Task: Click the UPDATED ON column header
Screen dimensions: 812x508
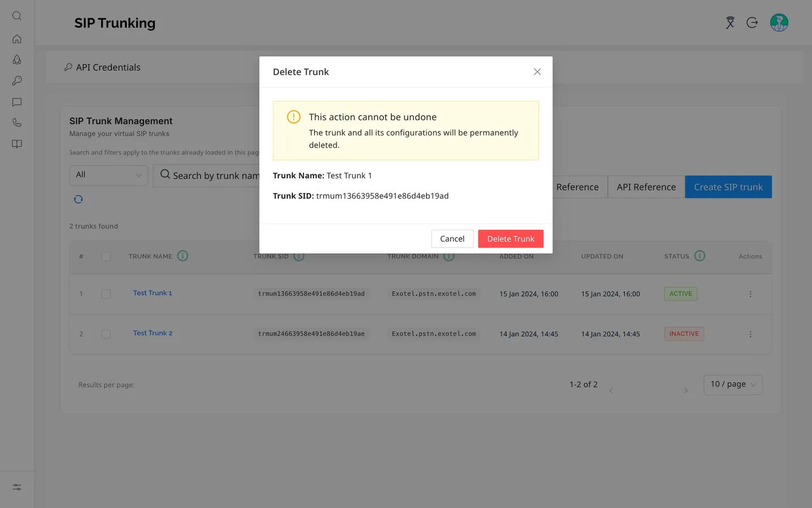Action: [x=602, y=256]
